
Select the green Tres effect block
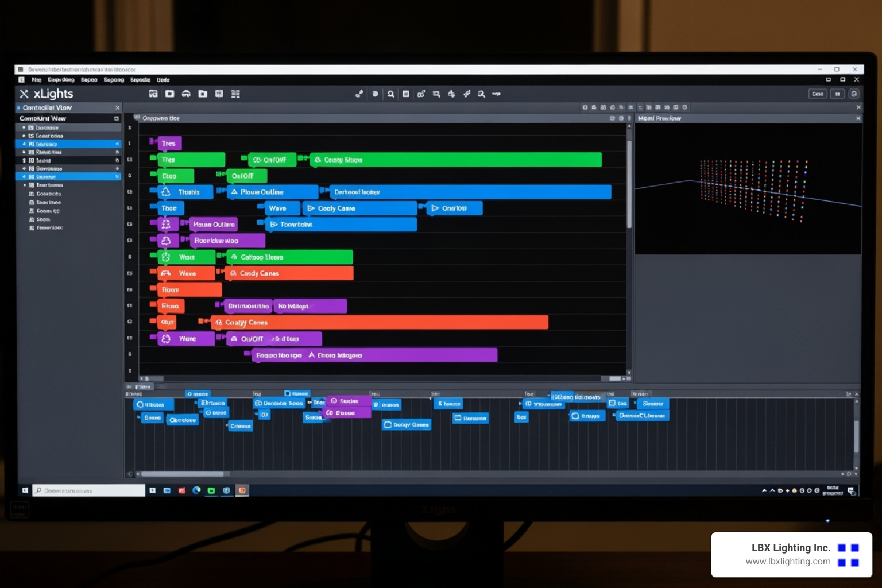coord(191,160)
